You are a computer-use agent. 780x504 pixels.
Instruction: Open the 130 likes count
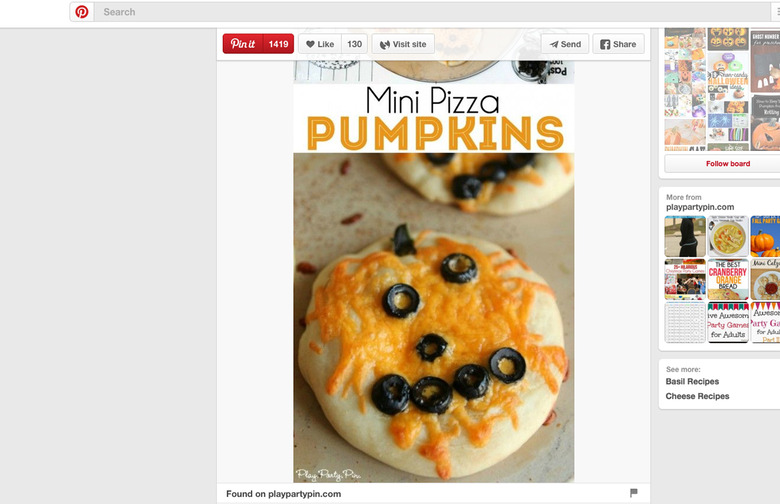click(354, 44)
